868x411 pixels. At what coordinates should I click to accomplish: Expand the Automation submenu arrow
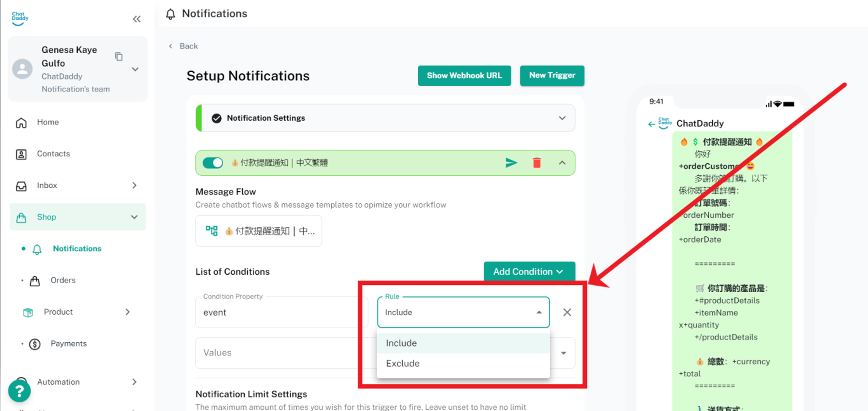pos(134,382)
